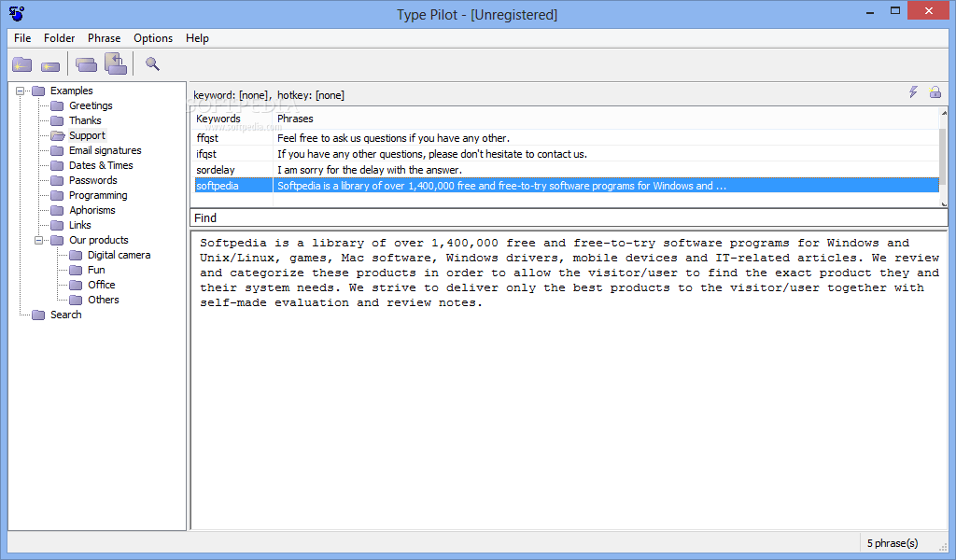Screen dimensions: 956x560
Task: Select the softpedia keyword row
Action: 217,186
